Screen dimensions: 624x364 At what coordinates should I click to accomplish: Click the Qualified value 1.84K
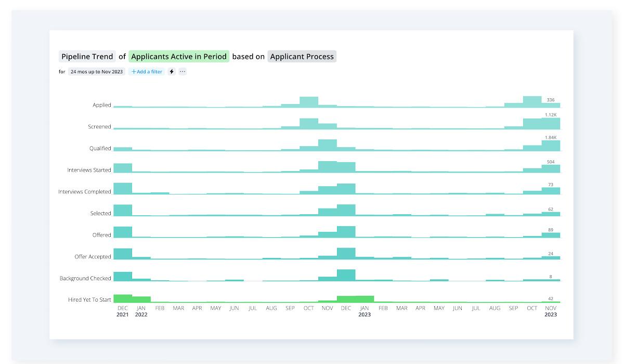551,138
